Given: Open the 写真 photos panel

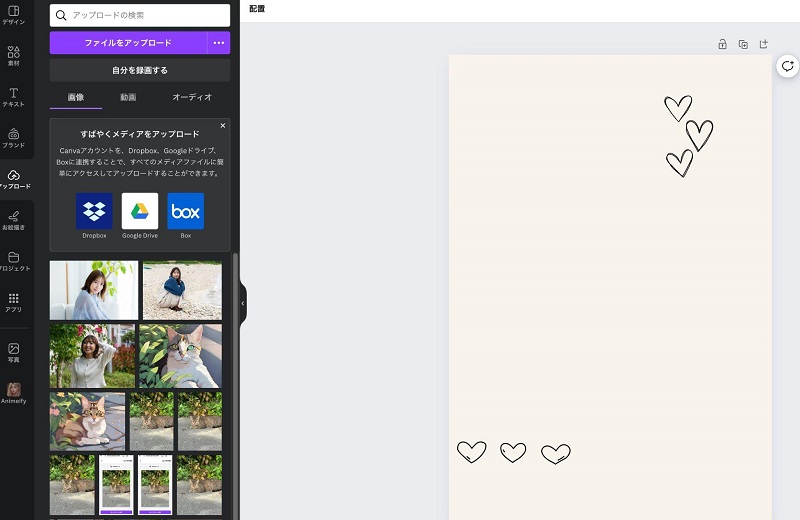Looking at the screenshot, I should tap(14, 352).
